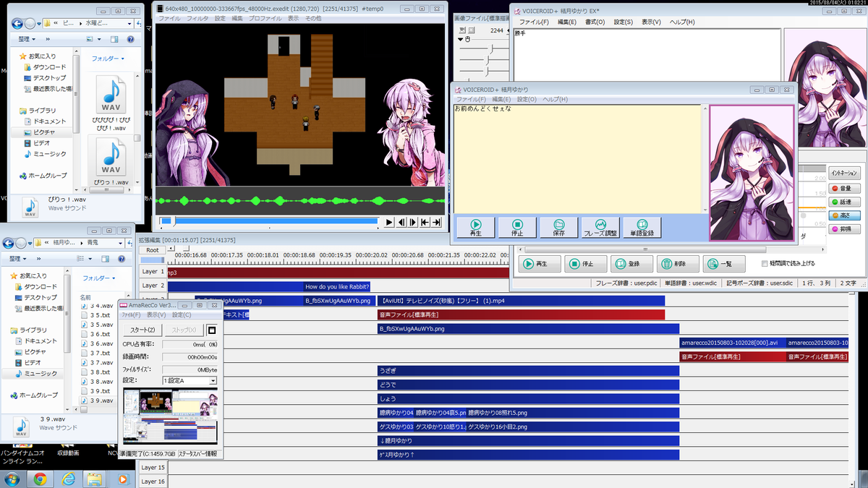The width and height of the screenshot is (868, 488).
Task: Open ファイル(F) menu in VOICEROID EX window
Action: [534, 22]
